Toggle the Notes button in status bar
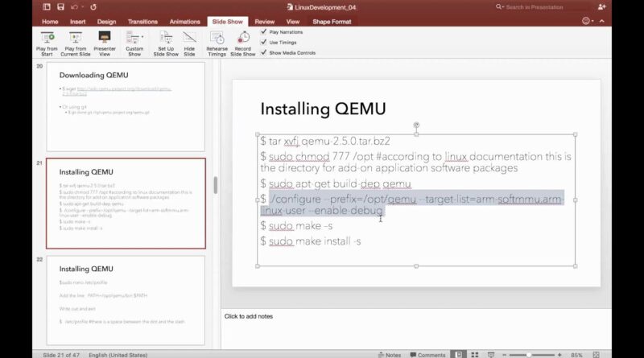Screen dimensions: 644x358 click(x=390, y=355)
